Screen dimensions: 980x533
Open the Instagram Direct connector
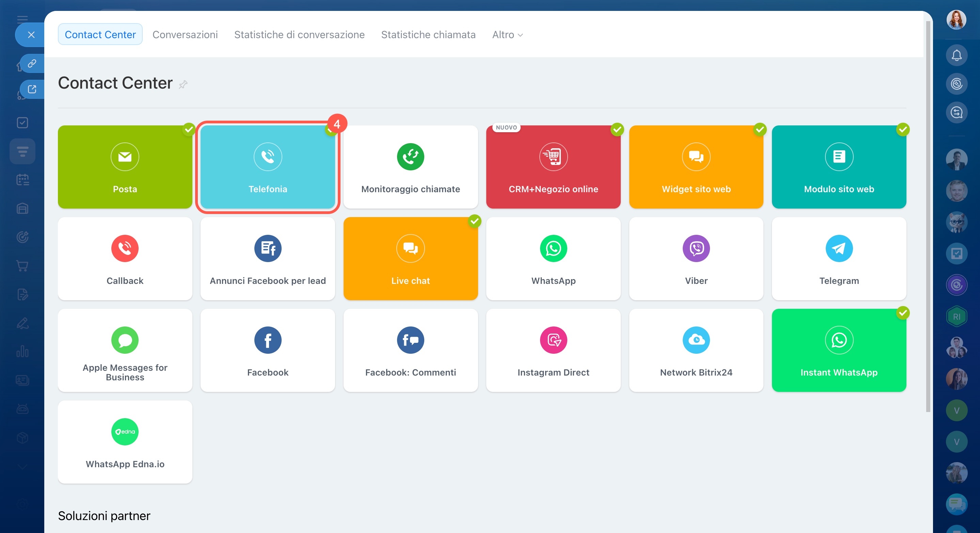pyautogui.click(x=553, y=350)
